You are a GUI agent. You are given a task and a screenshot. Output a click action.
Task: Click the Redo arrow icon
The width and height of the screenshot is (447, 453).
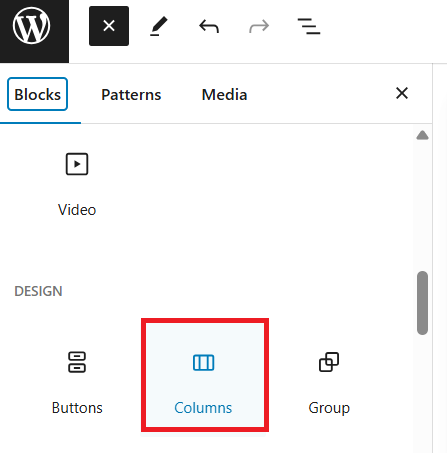coord(259,26)
